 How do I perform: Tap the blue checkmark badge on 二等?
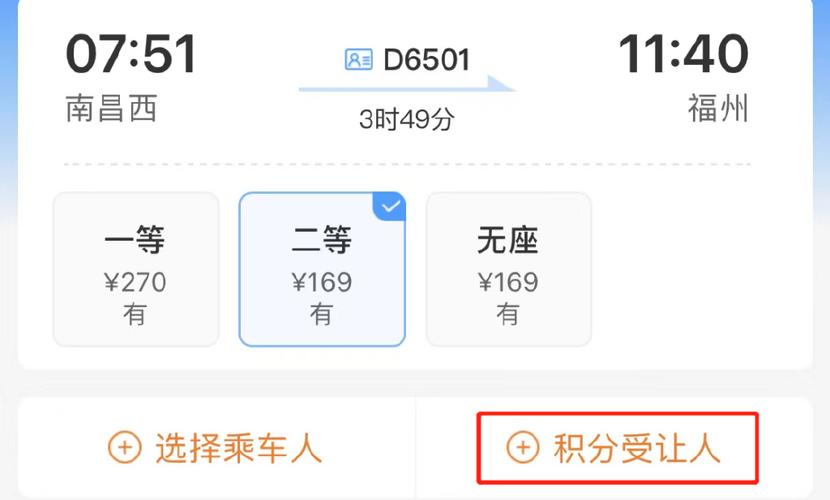(390, 206)
